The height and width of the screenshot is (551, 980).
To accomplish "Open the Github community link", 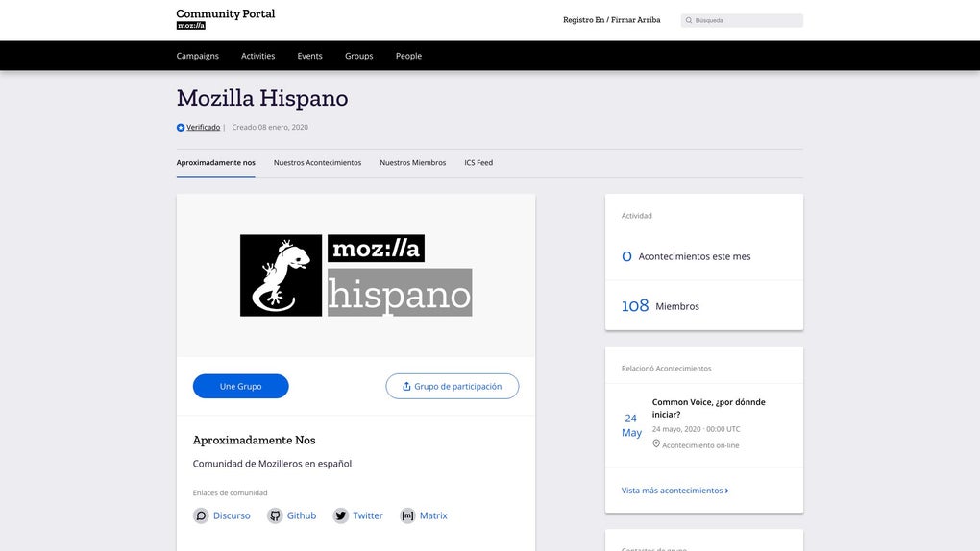I will tap(302, 516).
